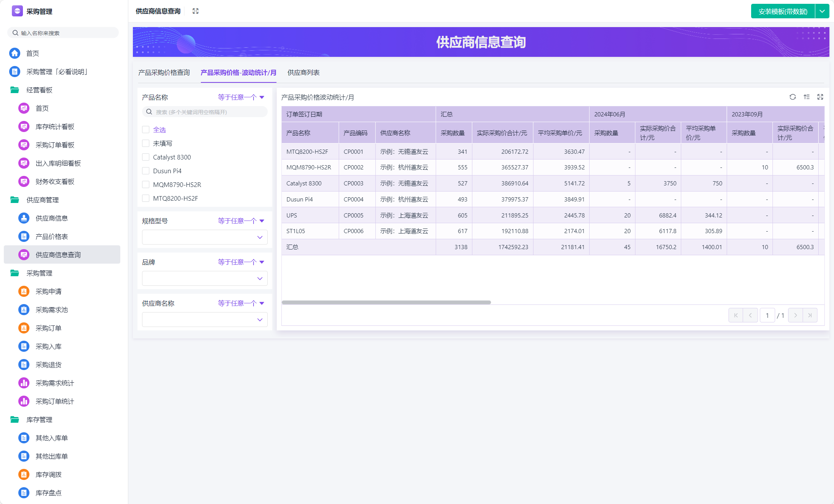The image size is (834, 504).
Task: Open 采购申请 in the sidebar
Action: click(x=48, y=291)
